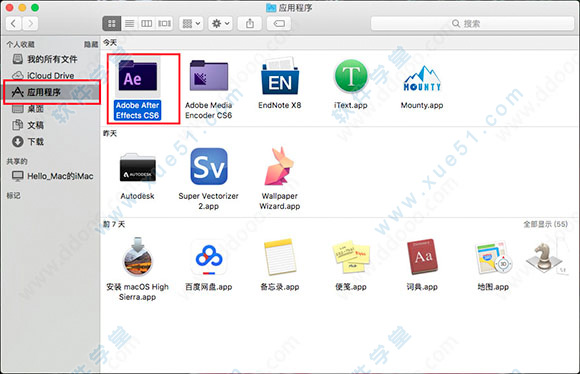
Task: Open the Autodesk folder
Action: pyautogui.click(x=138, y=168)
